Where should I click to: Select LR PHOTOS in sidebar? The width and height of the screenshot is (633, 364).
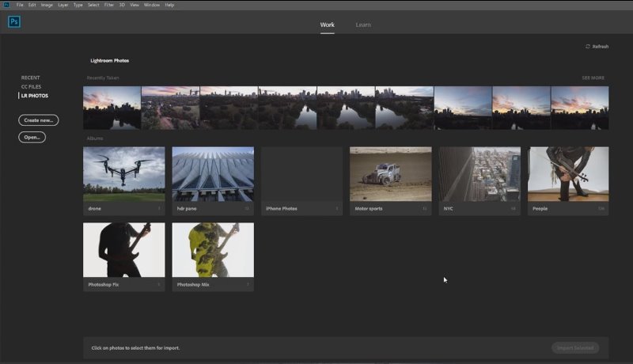point(34,96)
